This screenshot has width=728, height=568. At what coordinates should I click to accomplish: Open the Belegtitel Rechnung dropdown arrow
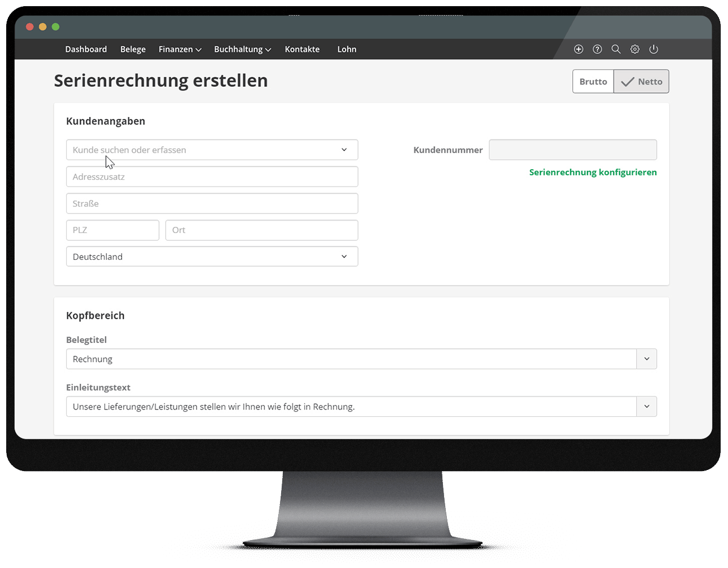(x=647, y=359)
